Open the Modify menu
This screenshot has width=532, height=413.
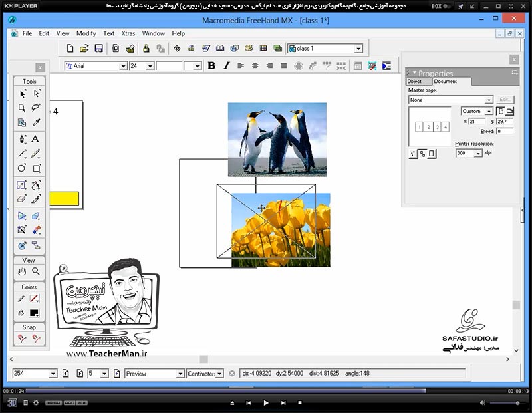click(86, 33)
